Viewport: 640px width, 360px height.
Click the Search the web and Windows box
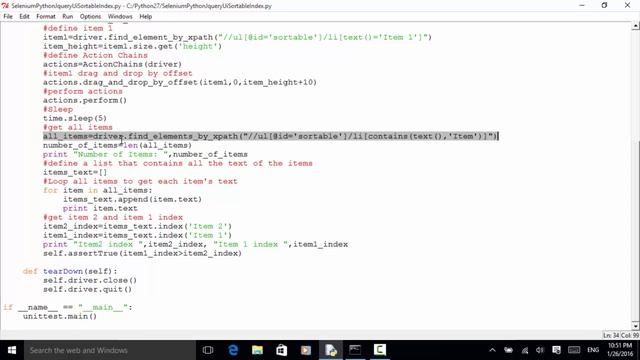(109, 350)
